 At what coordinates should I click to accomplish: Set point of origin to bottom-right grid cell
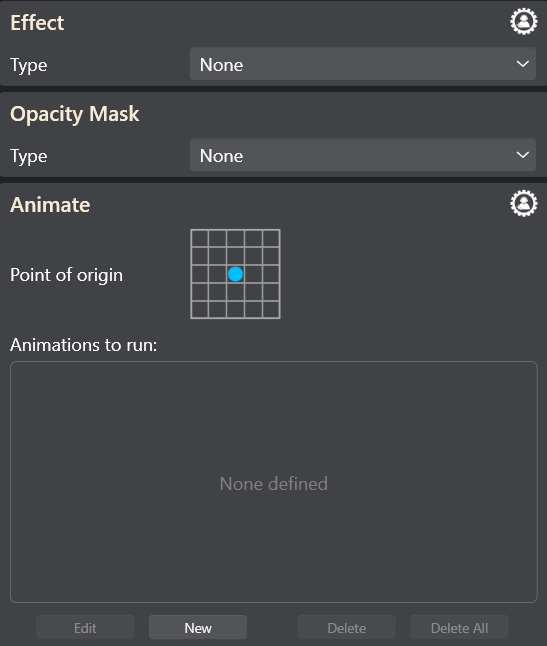pos(271,309)
